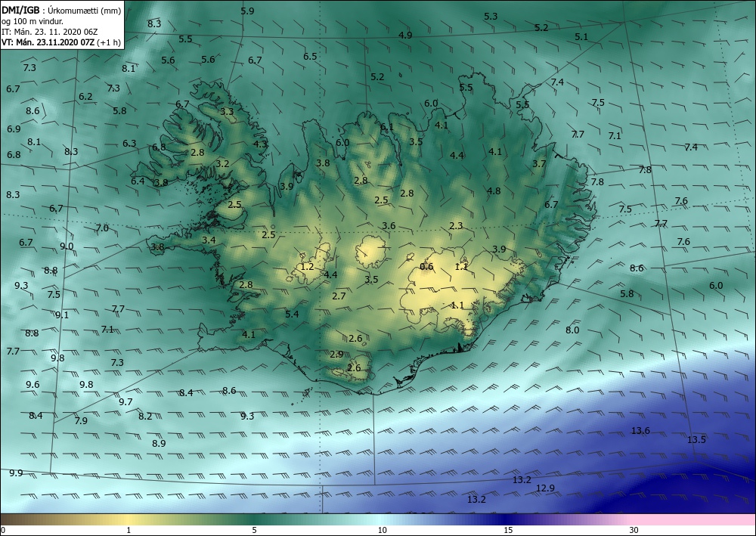Click the map value '2.7'
Viewport: 756px width, 536px height.
click(339, 296)
